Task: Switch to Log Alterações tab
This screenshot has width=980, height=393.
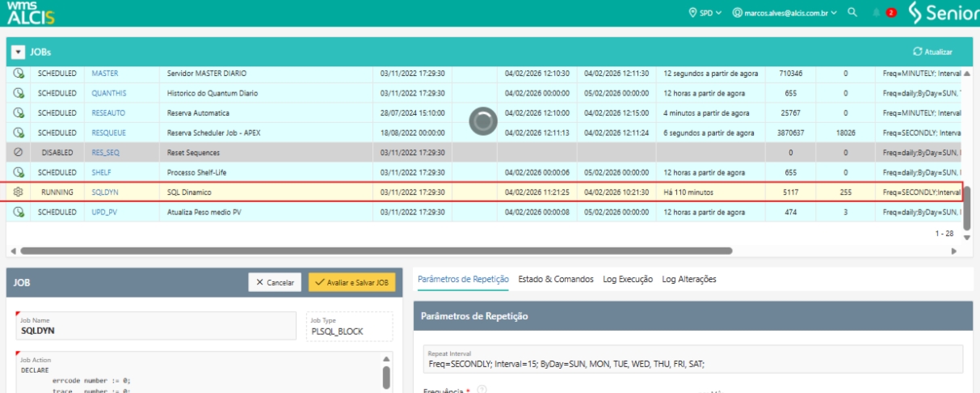Action: tap(689, 279)
